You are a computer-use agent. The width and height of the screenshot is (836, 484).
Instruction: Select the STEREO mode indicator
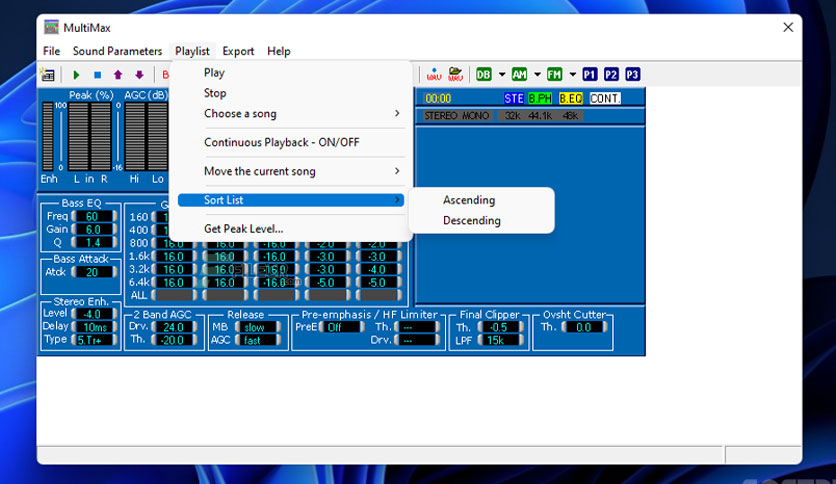tap(441, 116)
